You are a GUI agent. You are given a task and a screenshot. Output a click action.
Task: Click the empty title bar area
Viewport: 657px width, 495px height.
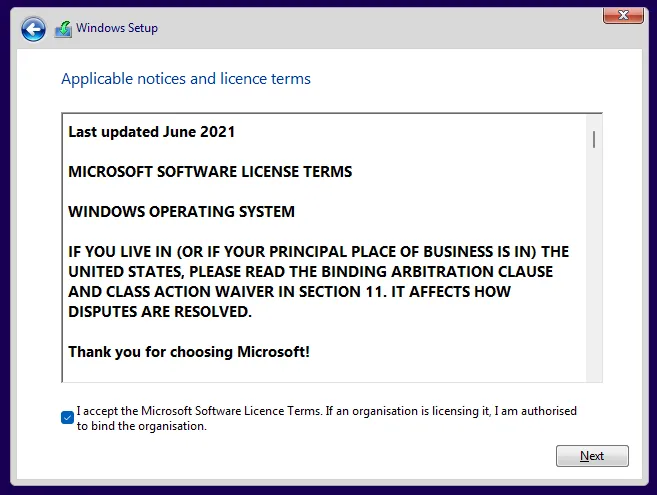coord(380,29)
